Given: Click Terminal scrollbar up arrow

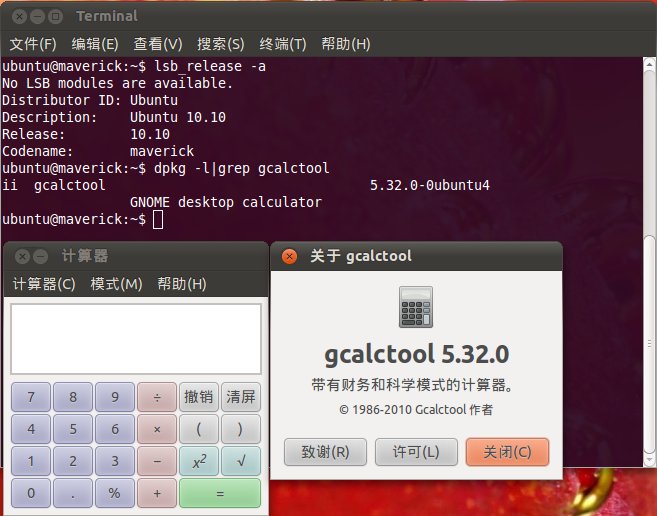Looking at the screenshot, I should (x=649, y=65).
